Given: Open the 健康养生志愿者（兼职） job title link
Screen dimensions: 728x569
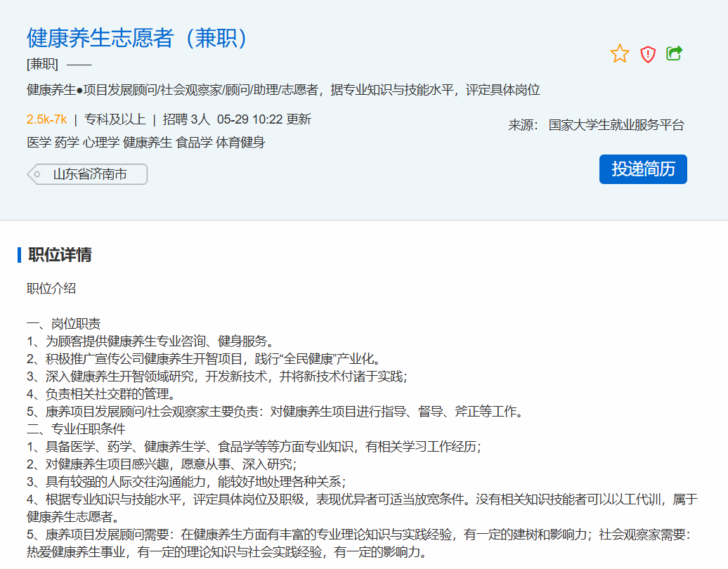Looking at the screenshot, I should tap(139, 38).
